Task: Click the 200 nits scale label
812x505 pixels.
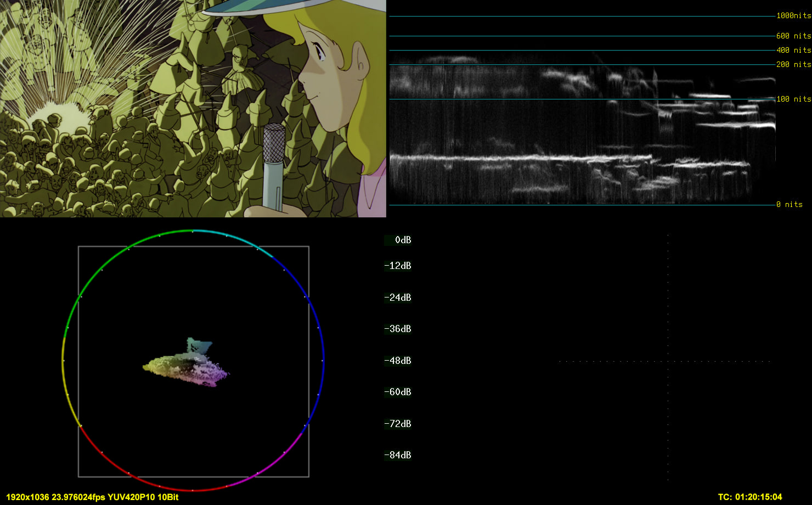Action: click(x=793, y=64)
